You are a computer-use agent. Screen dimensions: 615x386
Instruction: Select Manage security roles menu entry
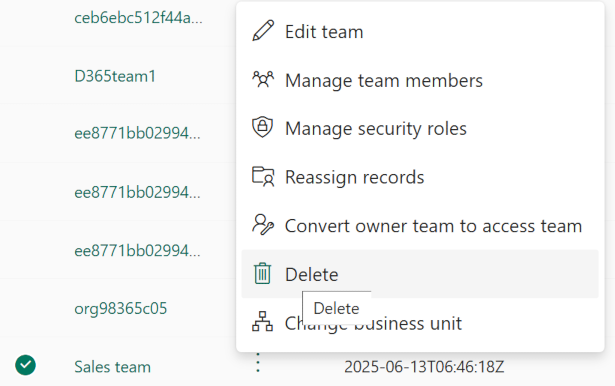420,128
